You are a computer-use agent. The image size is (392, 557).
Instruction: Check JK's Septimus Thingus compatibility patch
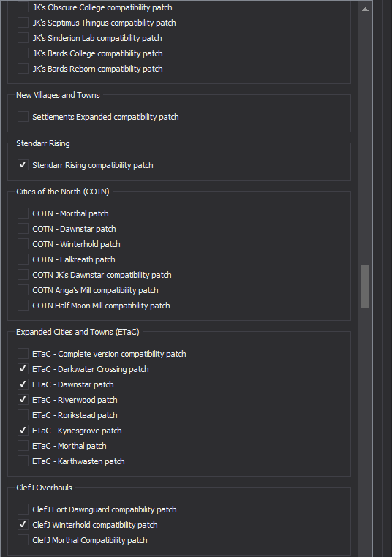[x=23, y=23]
